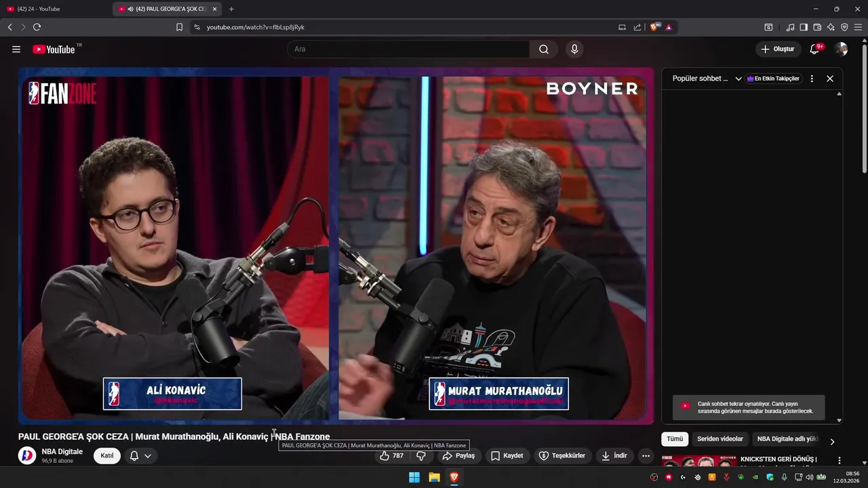Open the NBA Digitale channel avatar
This screenshot has height=488, width=868.
click(27, 455)
